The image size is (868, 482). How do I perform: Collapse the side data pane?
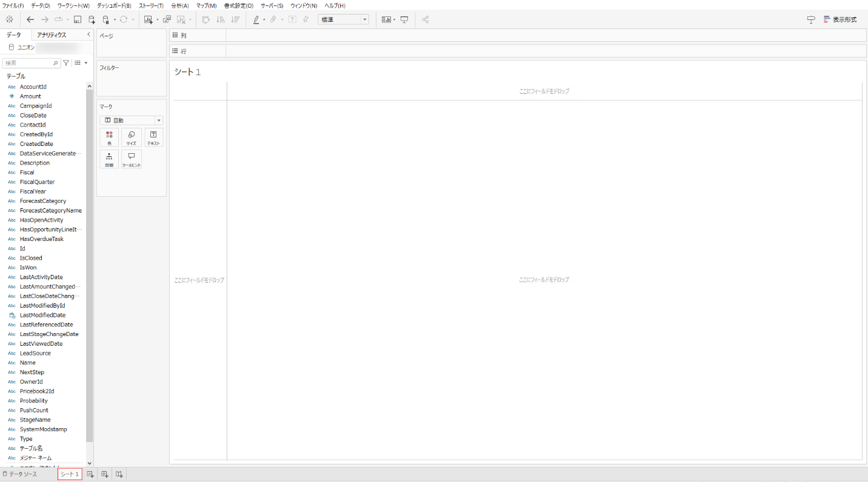pos(88,35)
